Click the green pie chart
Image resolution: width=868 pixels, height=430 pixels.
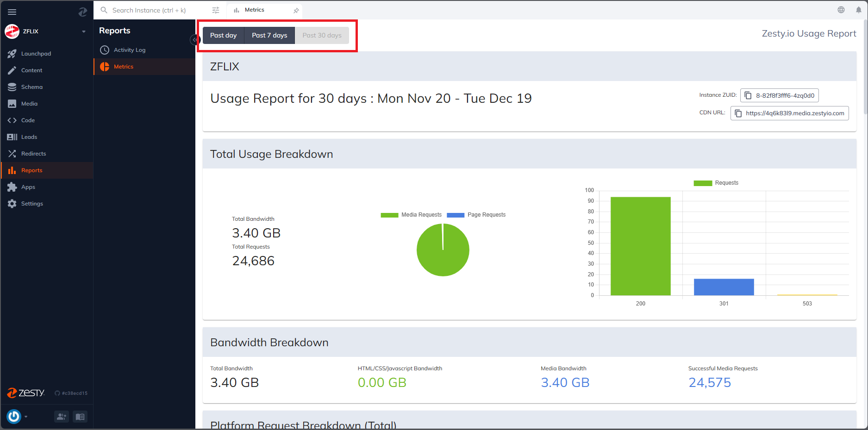443,250
